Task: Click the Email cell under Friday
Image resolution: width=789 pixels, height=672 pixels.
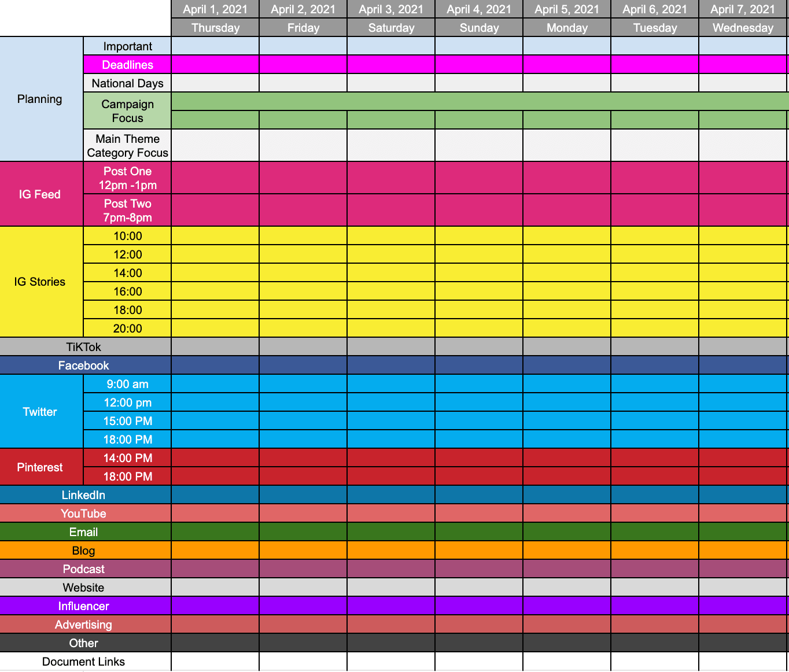Action: point(303,531)
